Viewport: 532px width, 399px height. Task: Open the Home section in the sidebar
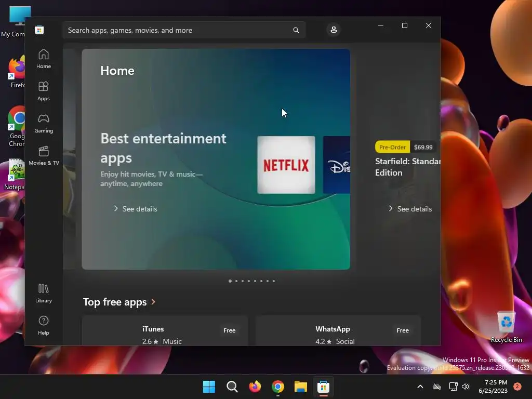(x=44, y=59)
